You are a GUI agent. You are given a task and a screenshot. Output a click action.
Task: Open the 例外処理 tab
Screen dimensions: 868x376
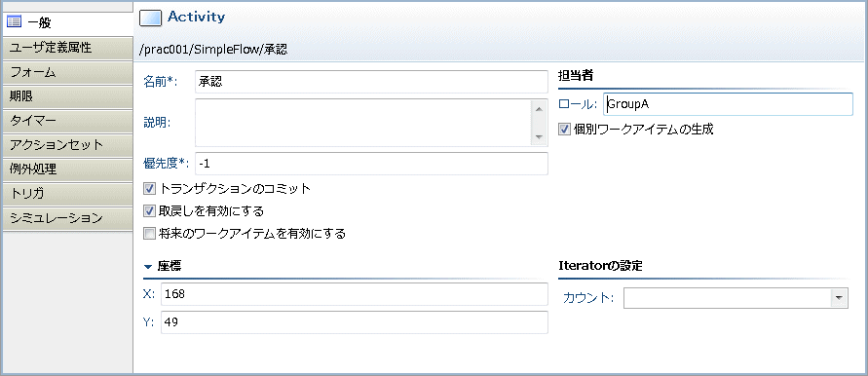tap(67, 169)
